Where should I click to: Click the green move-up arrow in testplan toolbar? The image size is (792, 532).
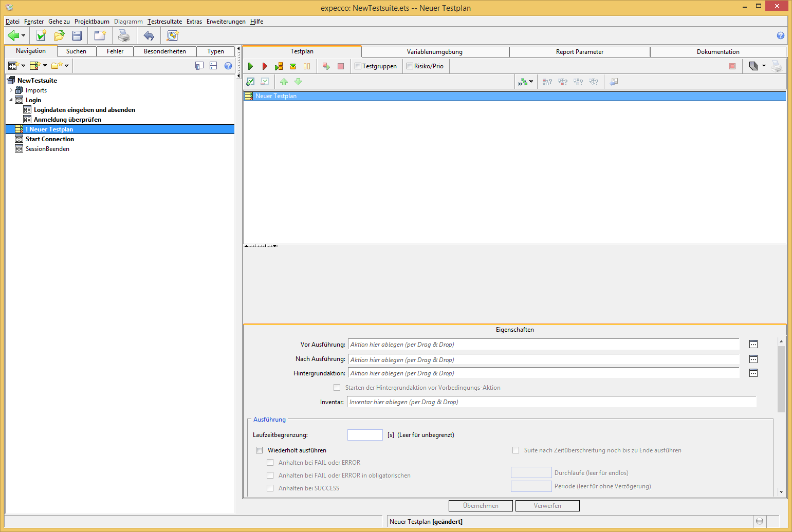pyautogui.click(x=284, y=82)
